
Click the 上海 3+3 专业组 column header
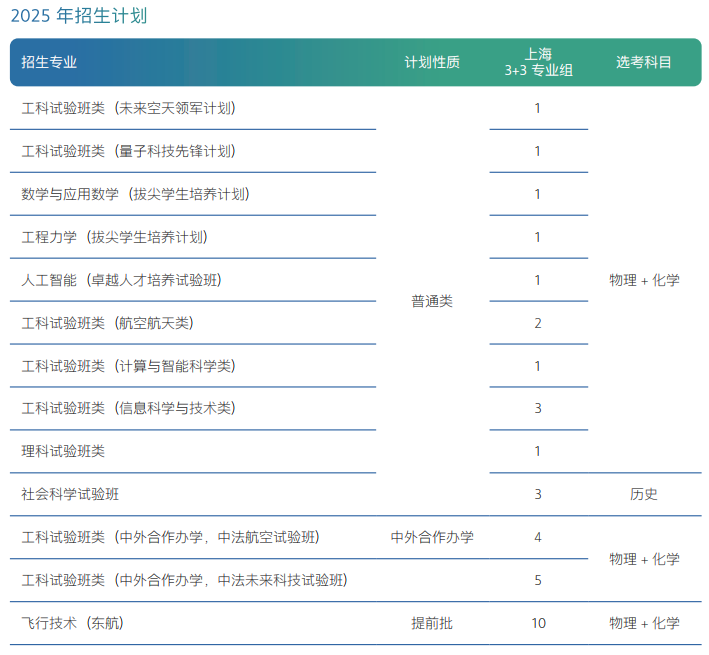[x=539, y=62]
